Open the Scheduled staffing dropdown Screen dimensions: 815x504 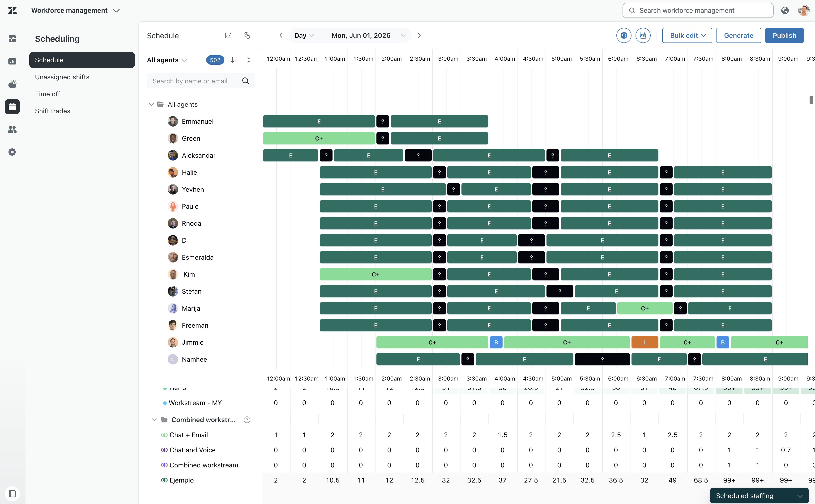(759, 496)
